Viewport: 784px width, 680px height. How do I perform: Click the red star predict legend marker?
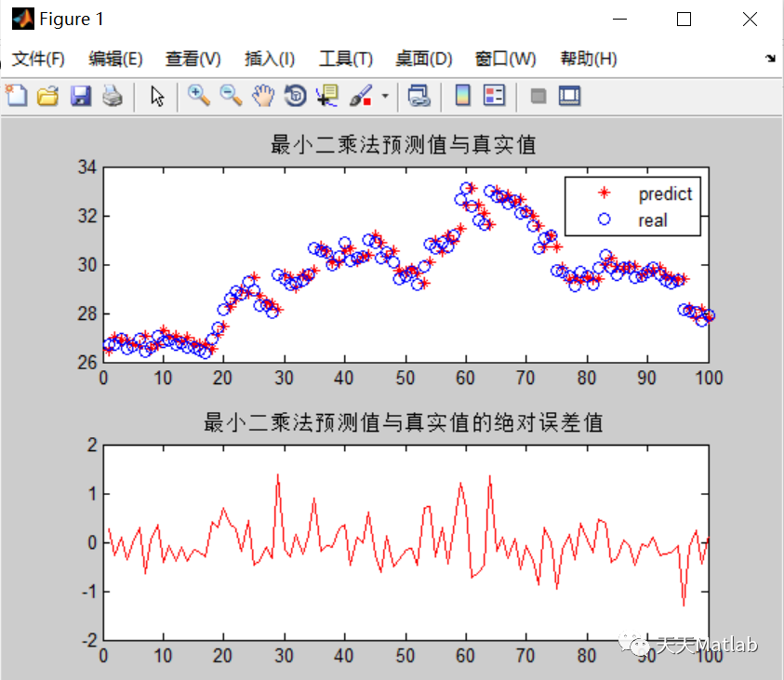point(604,193)
